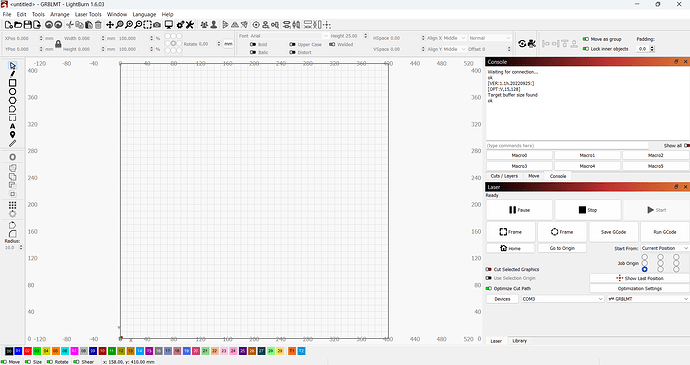Expand the COM3 port dropdown
Viewport: 690px width, 365px height.
pos(562,299)
